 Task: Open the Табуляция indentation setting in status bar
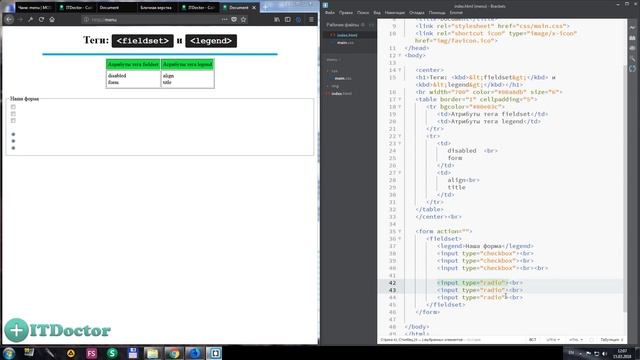611,340
